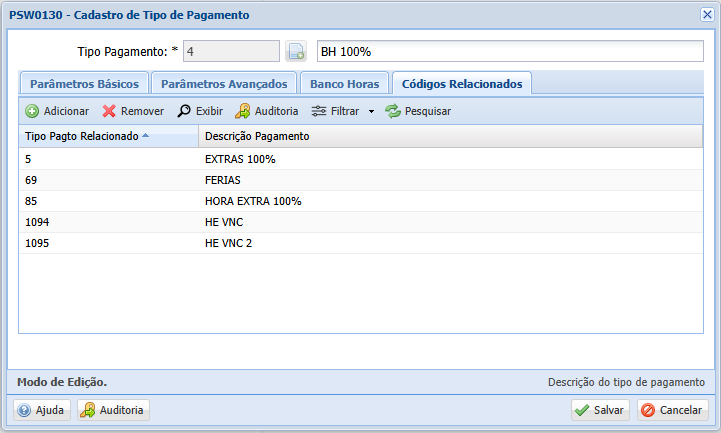Click the Filtrar sliders icon
This screenshot has width=721, height=433.
point(319,111)
